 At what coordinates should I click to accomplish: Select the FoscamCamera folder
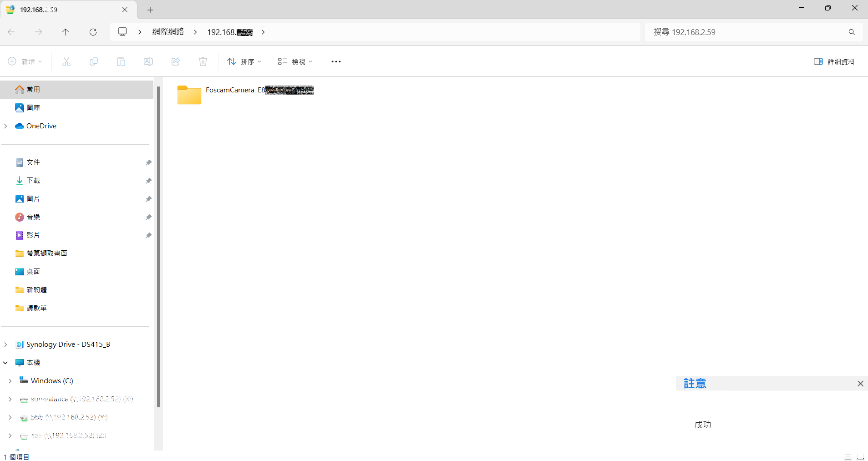[x=245, y=95]
